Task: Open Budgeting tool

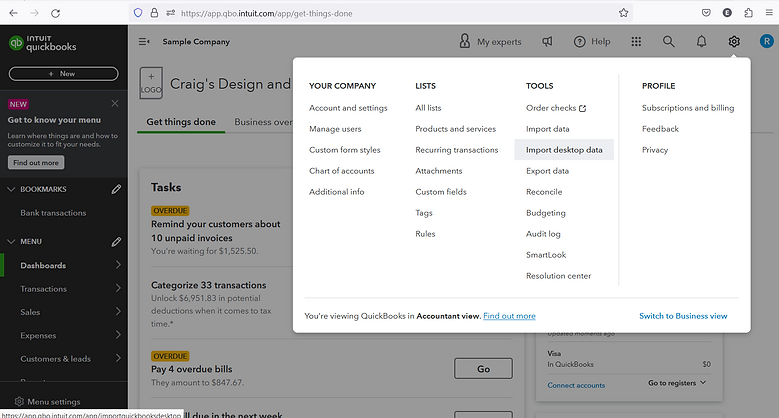Action: pos(546,213)
